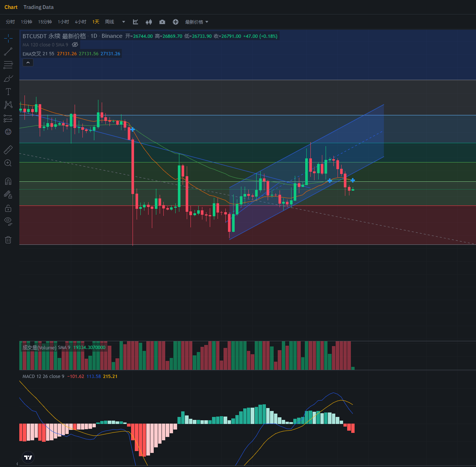Click the MACD 12 26 close 9 label
The image size is (476, 467).
click(43, 376)
